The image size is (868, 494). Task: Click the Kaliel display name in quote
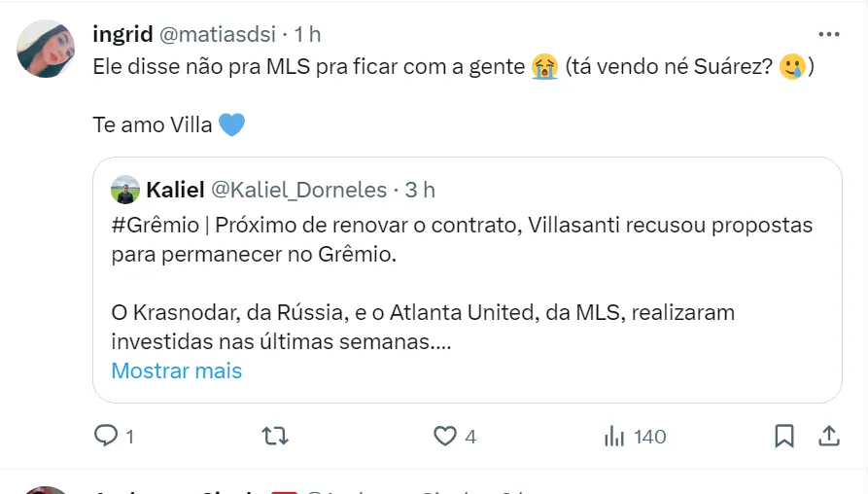pyautogui.click(x=173, y=190)
